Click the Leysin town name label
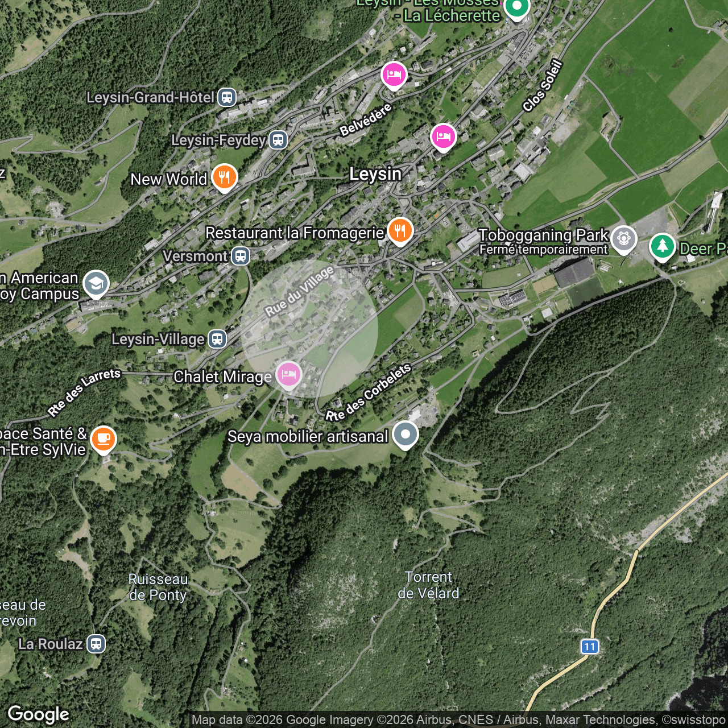Viewport: 728px width, 728px height. click(375, 174)
